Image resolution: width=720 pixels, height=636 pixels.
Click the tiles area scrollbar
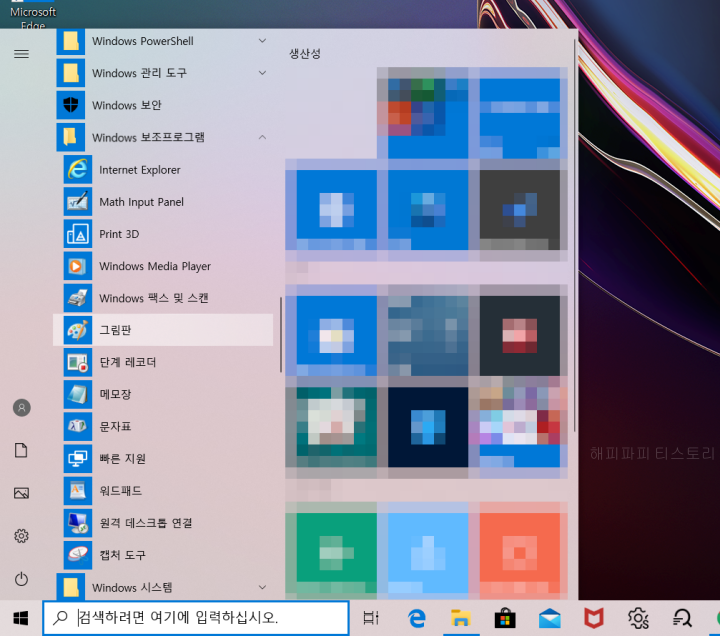coord(574,235)
